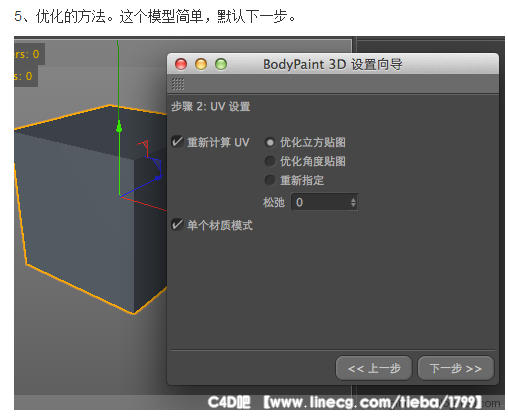This screenshot has height=419, width=508.
Task: Close the BodyPaint 3D 设置向导 dialog (red button)
Action: [181, 64]
